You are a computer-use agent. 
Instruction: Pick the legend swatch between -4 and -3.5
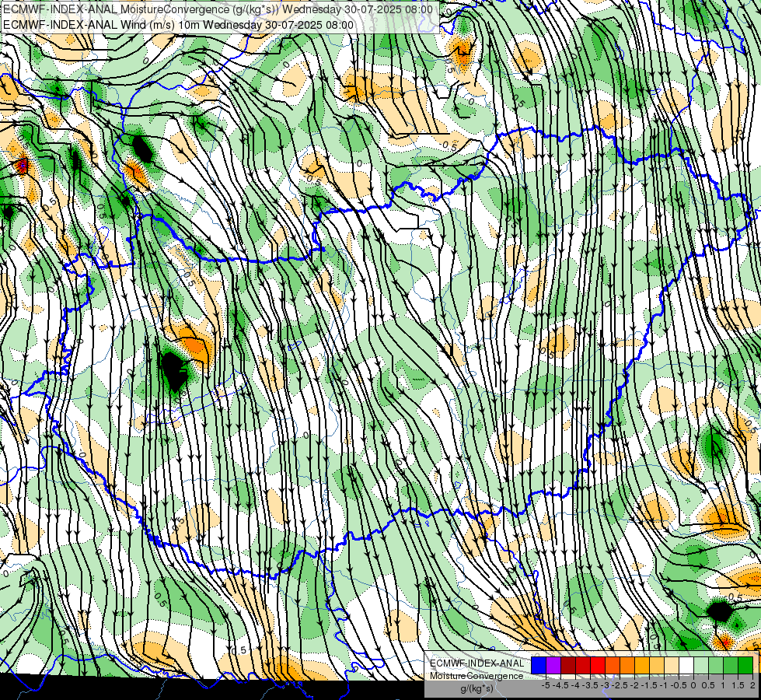click(x=583, y=665)
